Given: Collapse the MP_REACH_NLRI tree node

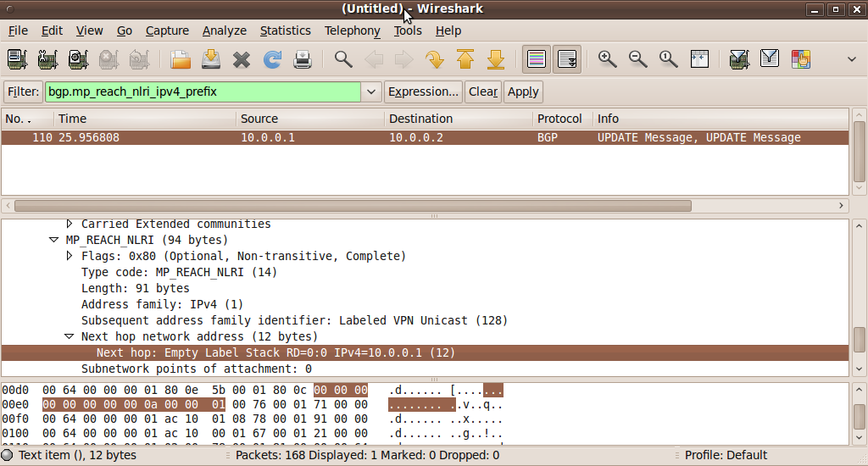Looking at the screenshot, I should (x=54, y=241).
